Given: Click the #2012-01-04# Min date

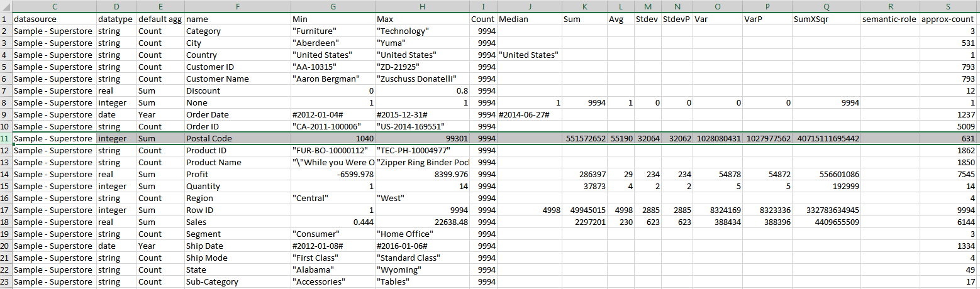Looking at the screenshot, I should pos(333,114).
